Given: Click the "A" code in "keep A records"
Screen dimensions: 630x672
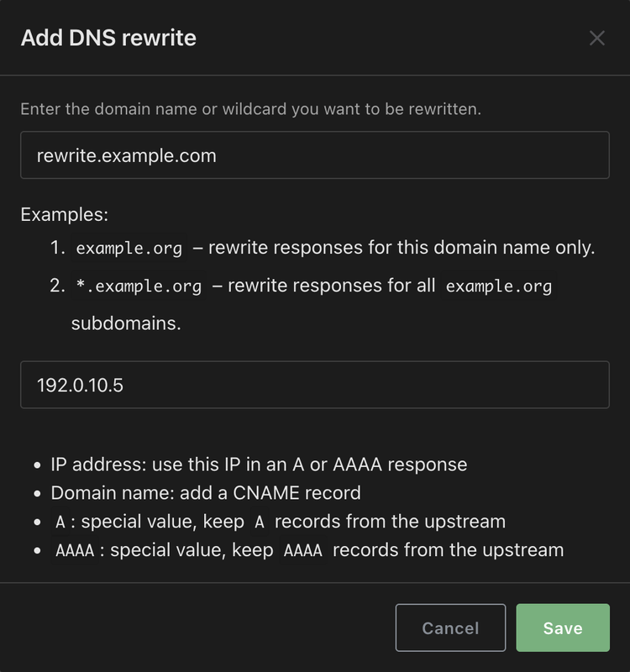Looking at the screenshot, I should pos(260,522).
